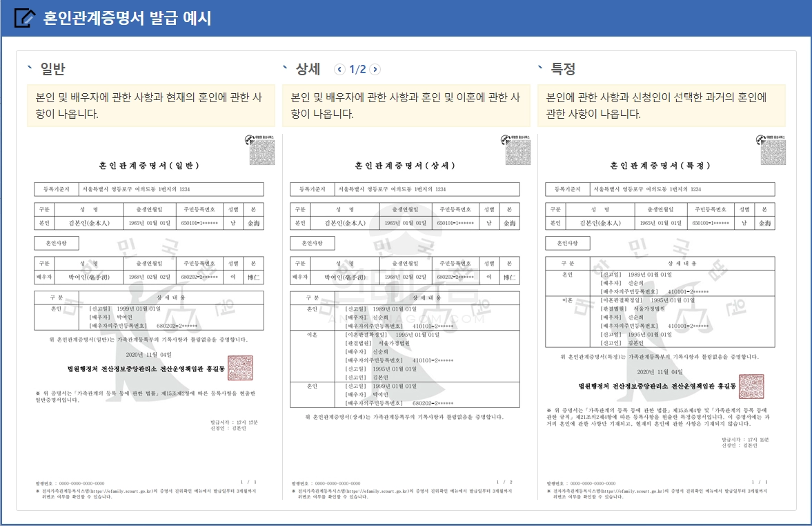The width and height of the screenshot is (812, 526).
Task: Click 혼인사항 label in 일반 certificate
Action: pos(57,243)
